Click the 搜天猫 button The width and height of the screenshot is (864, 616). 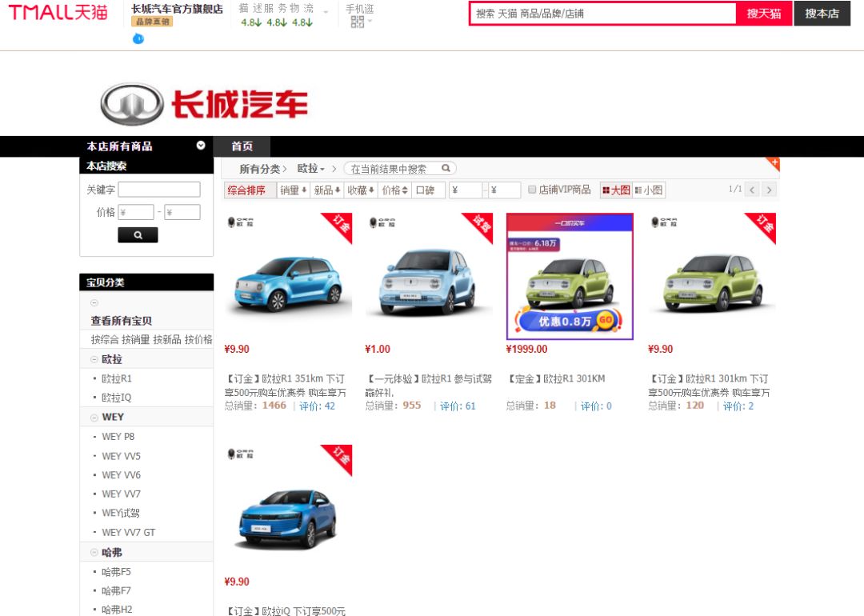[764, 14]
